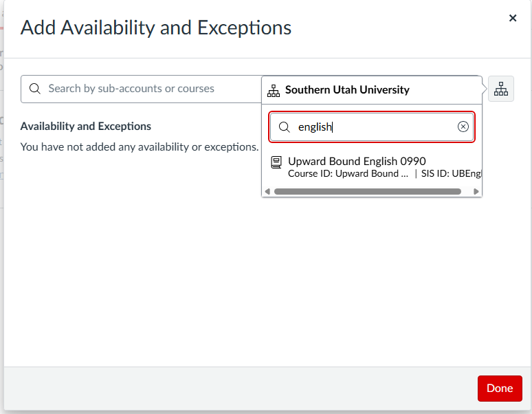Click the course icon beside Upward Bound English
The image size is (532, 414).
[x=276, y=162]
